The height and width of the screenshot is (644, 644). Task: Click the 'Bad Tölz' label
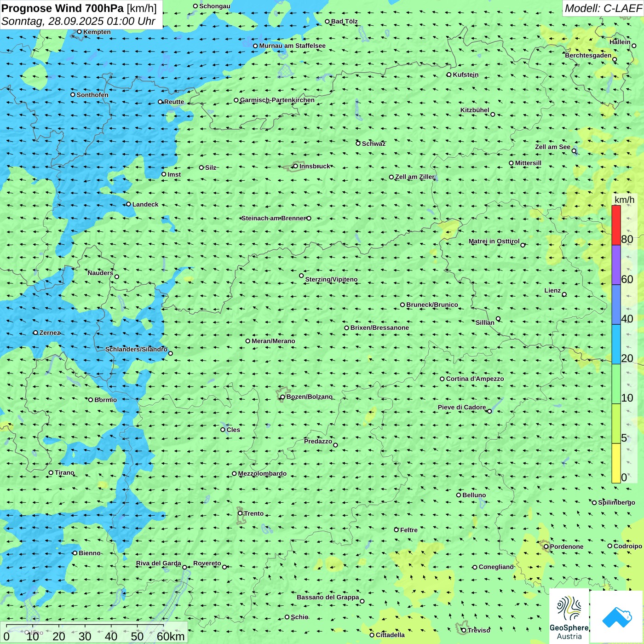[x=345, y=21]
